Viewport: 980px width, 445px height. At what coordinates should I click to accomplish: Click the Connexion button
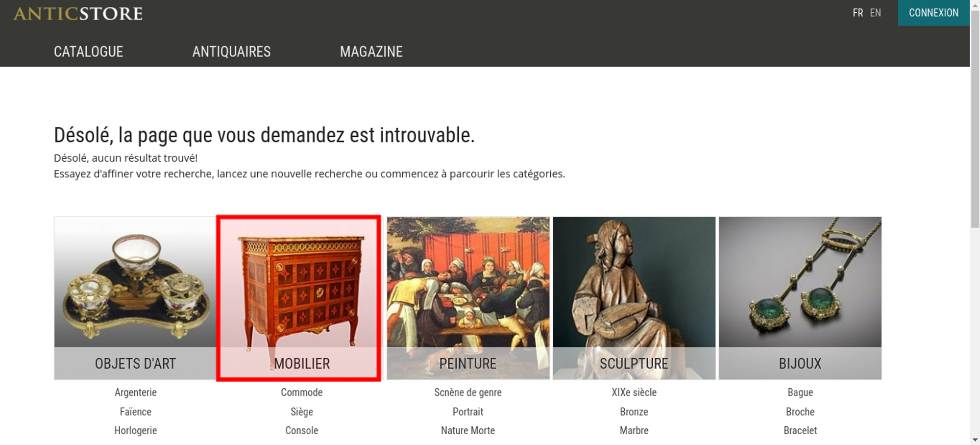[x=933, y=13]
